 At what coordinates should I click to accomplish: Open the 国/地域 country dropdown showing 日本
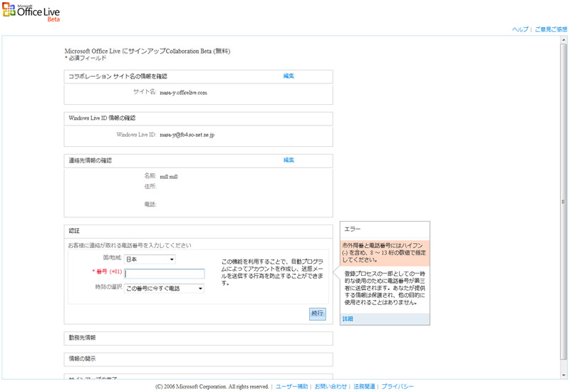[x=150, y=259]
